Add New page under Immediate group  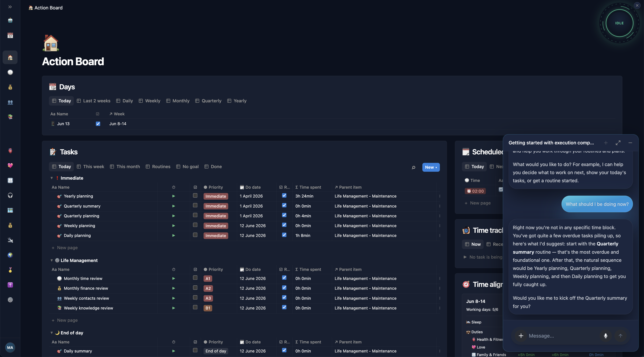coord(65,248)
